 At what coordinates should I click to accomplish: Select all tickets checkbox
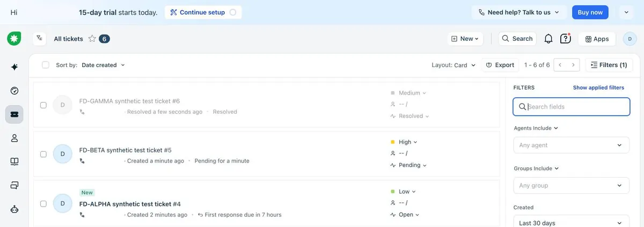46,65
